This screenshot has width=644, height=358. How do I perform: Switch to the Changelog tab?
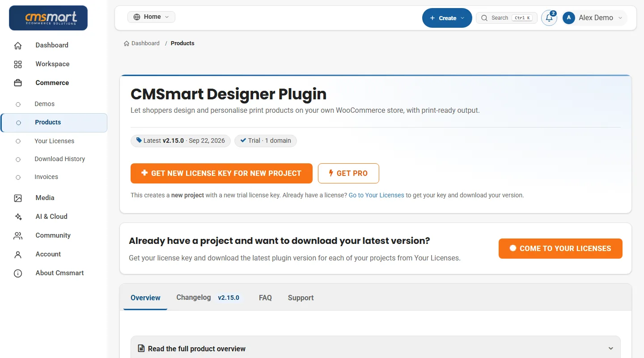(194, 298)
